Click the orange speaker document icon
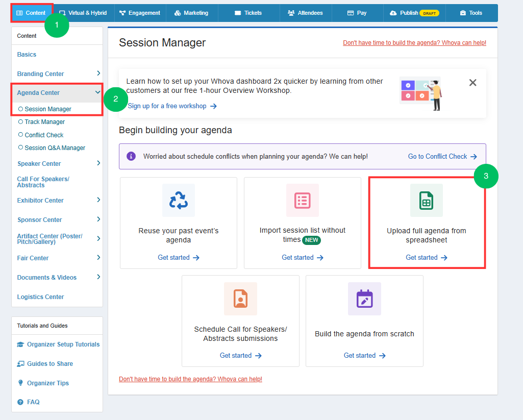This screenshot has height=420, width=523. pyautogui.click(x=240, y=299)
